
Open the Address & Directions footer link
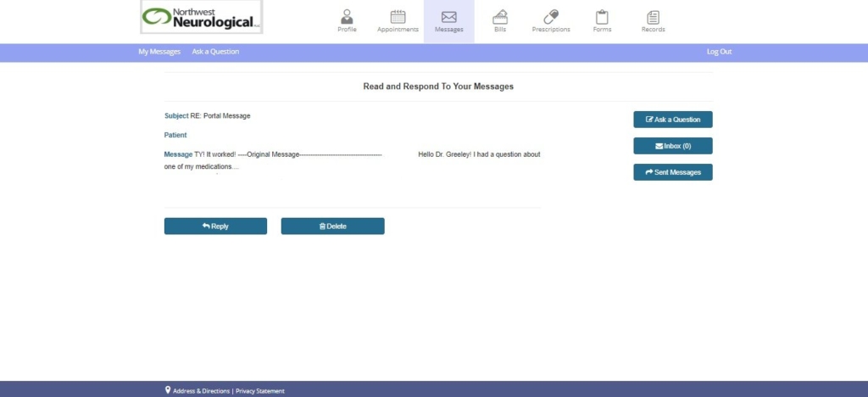[201, 391]
